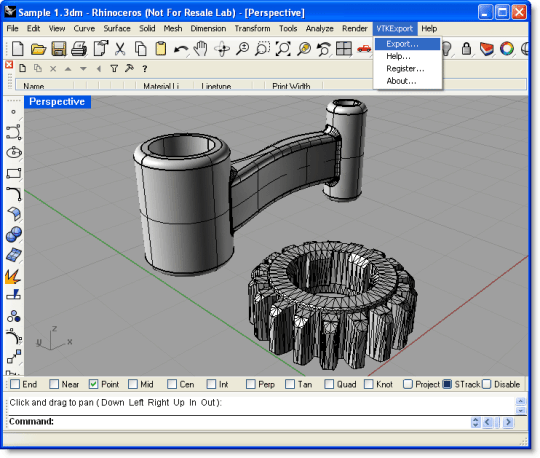Viewport: 540px width, 458px height.
Task: Click the Print icon
Action: click(x=79, y=49)
